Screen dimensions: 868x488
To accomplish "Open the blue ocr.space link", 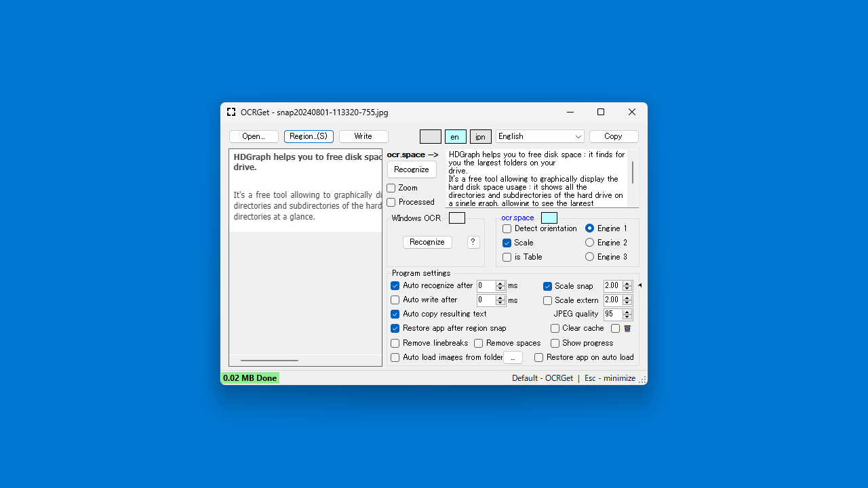I will coord(517,218).
